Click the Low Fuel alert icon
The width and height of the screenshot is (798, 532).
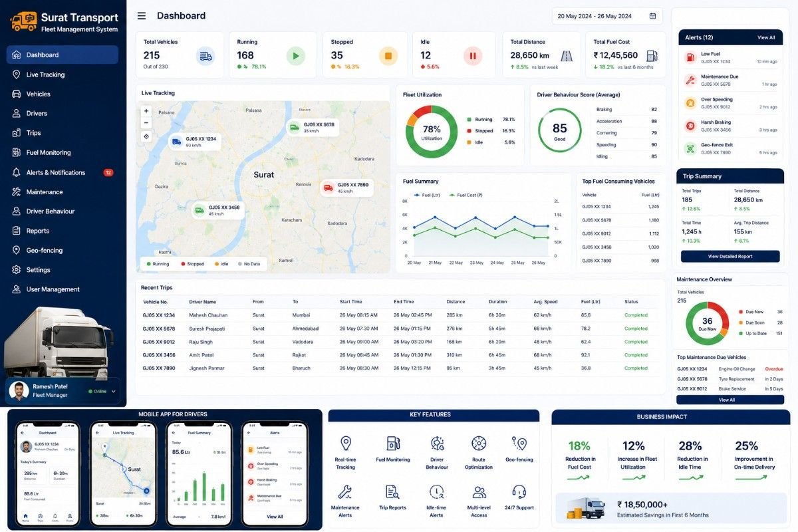(x=690, y=57)
